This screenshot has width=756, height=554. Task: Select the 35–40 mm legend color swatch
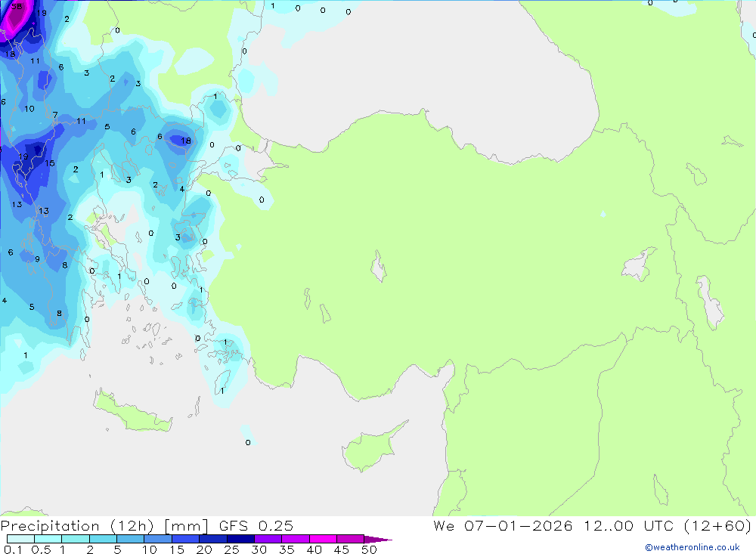click(296, 539)
